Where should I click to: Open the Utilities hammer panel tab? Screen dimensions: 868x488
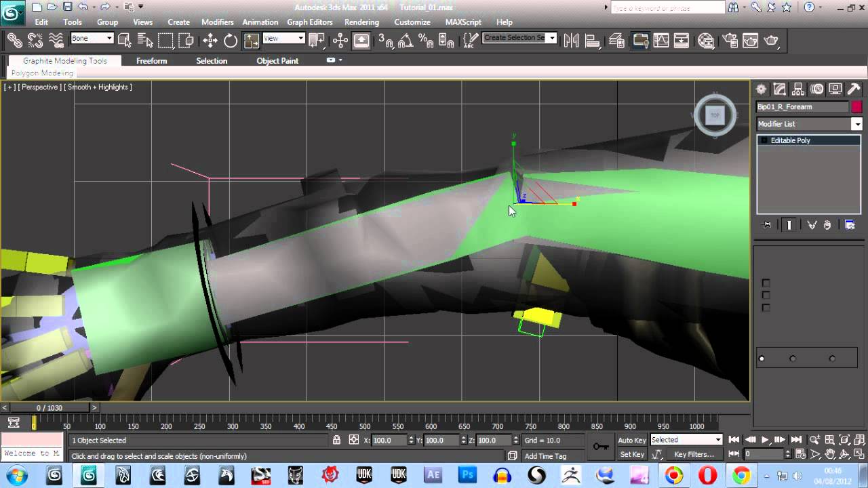[x=854, y=89]
